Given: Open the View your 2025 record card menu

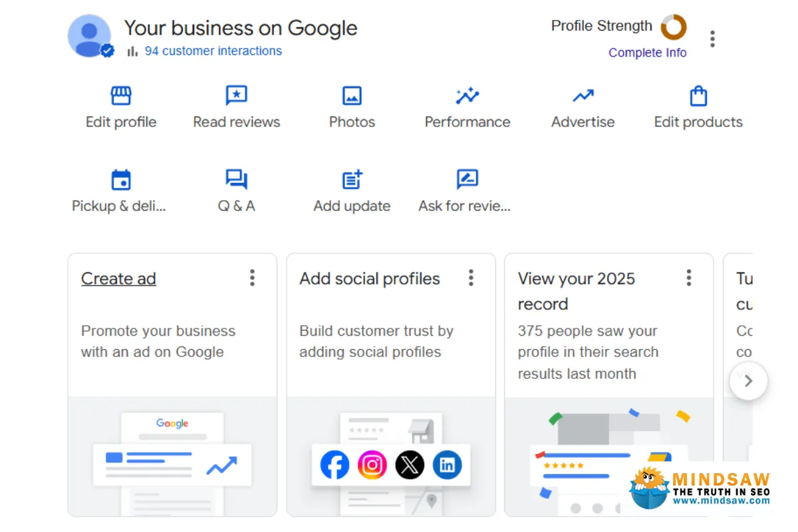Looking at the screenshot, I should click(x=689, y=278).
